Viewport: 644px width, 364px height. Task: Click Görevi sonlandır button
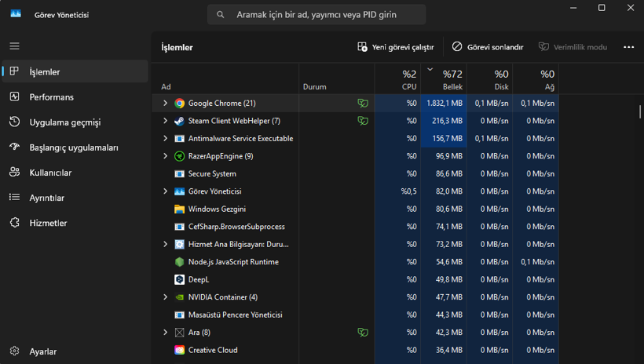click(488, 47)
